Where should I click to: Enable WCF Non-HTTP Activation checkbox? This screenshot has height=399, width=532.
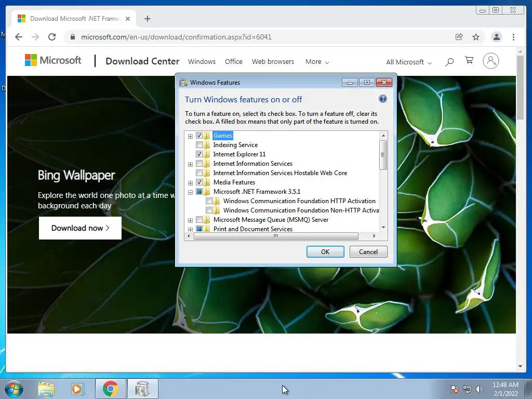tap(209, 210)
